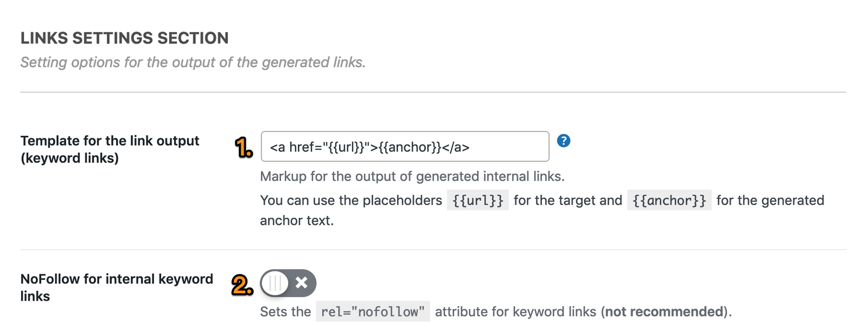
Task: Click the {{url}} placeholder code tag
Action: click(477, 200)
